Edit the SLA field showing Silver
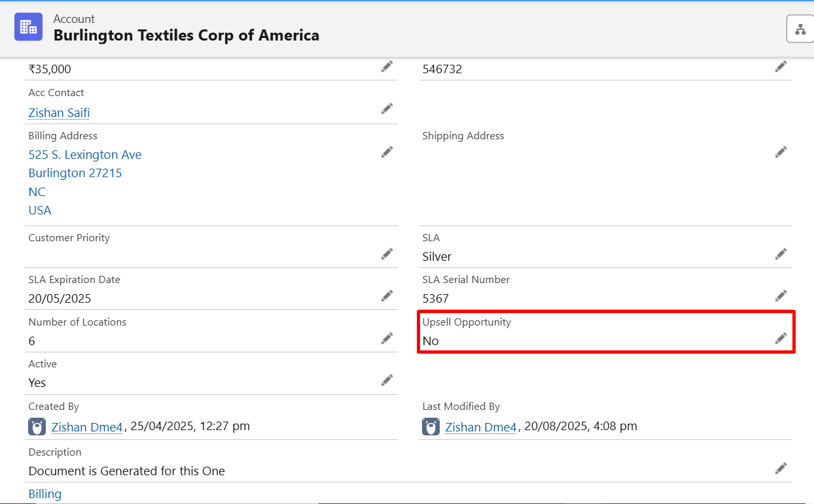Viewport: 814px width, 504px height. [x=781, y=254]
